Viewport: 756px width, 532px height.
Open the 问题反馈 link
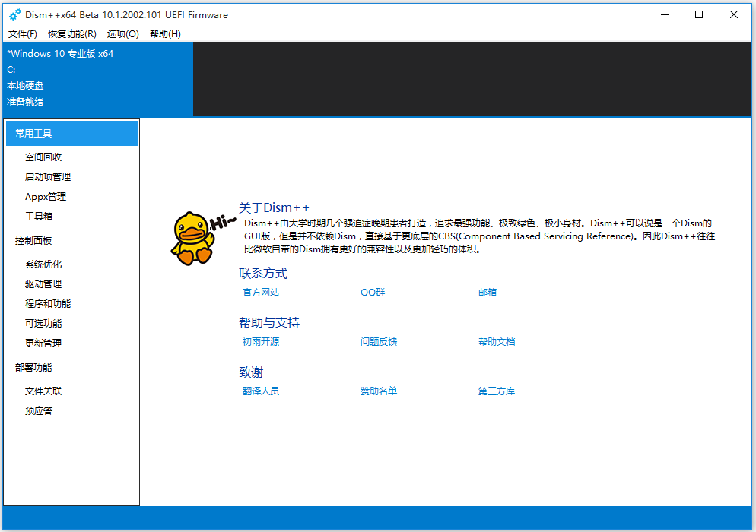click(378, 341)
